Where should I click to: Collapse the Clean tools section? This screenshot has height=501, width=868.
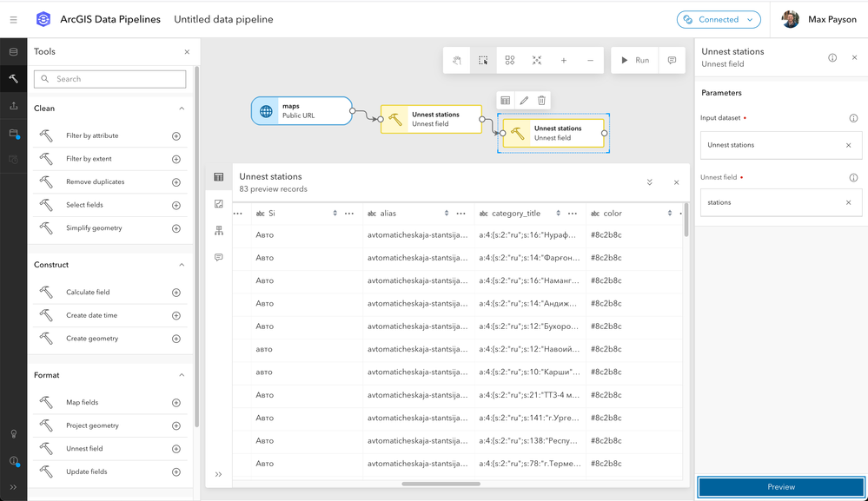(182, 109)
